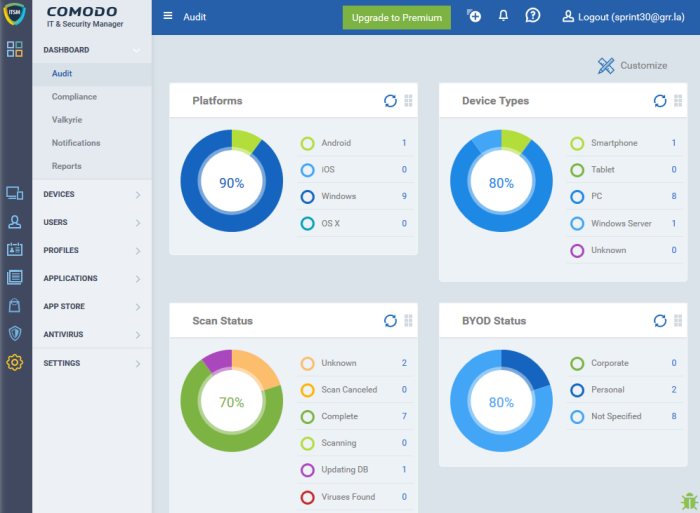This screenshot has height=513, width=700.
Task: Click the Android legend circle
Action: pos(308,143)
